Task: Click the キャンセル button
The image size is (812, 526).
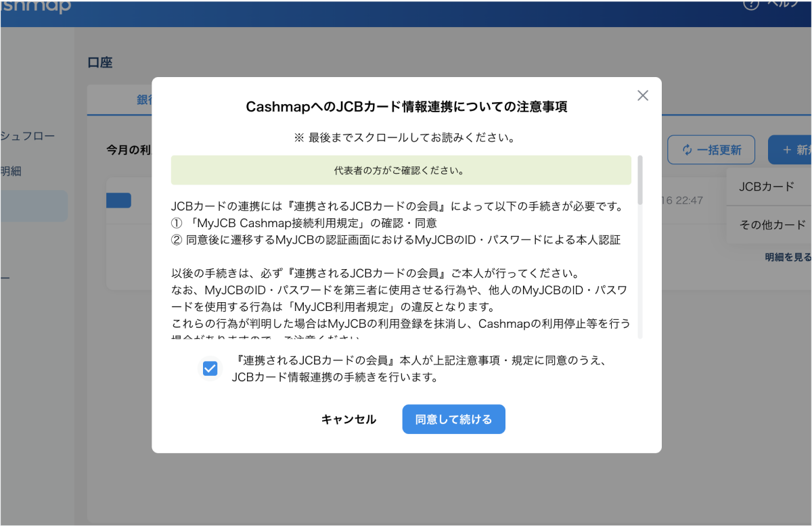Action: pos(348,420)
